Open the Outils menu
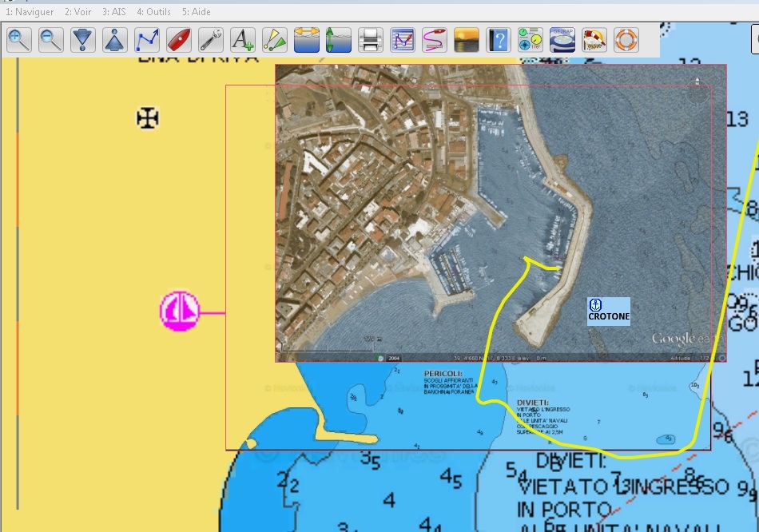The image size is (759, 532). pos(153,12)
